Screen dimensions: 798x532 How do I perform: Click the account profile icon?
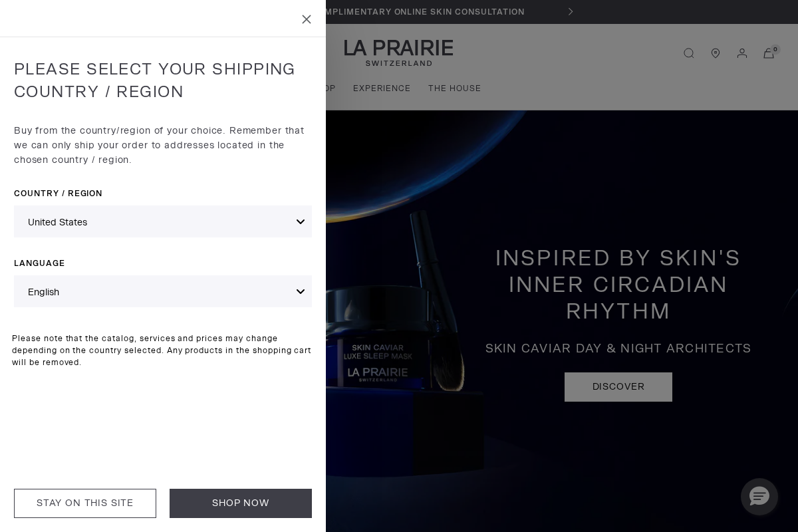[x=742, y=53]
